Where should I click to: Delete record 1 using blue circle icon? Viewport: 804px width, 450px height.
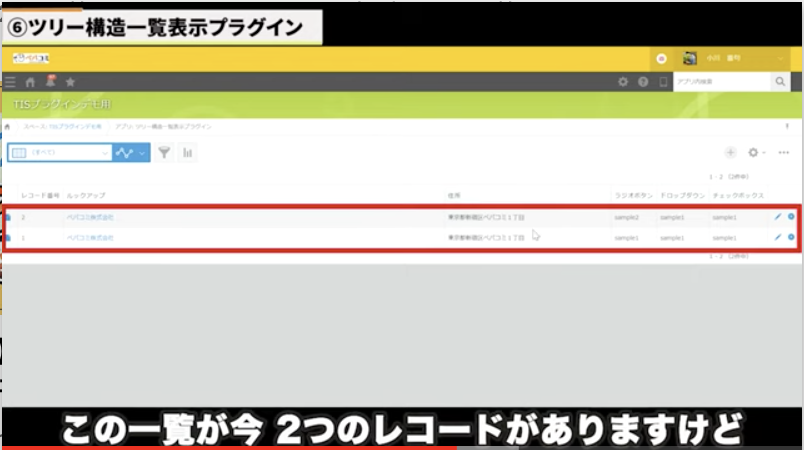tap(791, 237)
